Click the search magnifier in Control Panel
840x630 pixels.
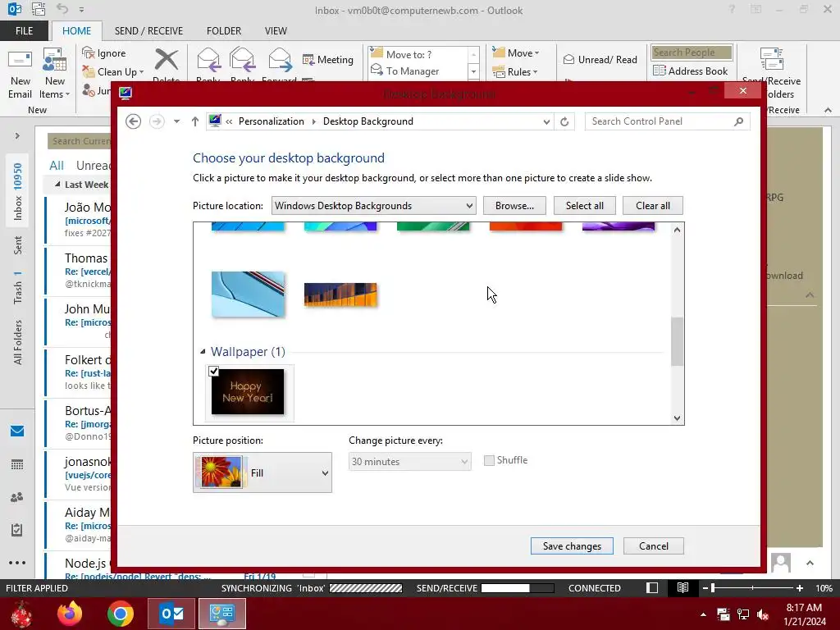(739, 121)
